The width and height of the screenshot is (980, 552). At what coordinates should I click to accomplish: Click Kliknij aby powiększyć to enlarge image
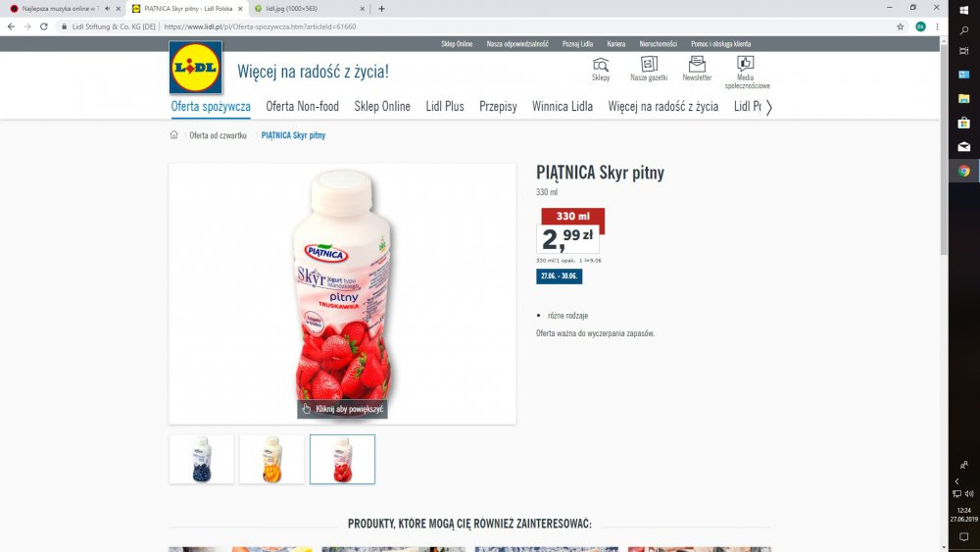tap(342, 409)
